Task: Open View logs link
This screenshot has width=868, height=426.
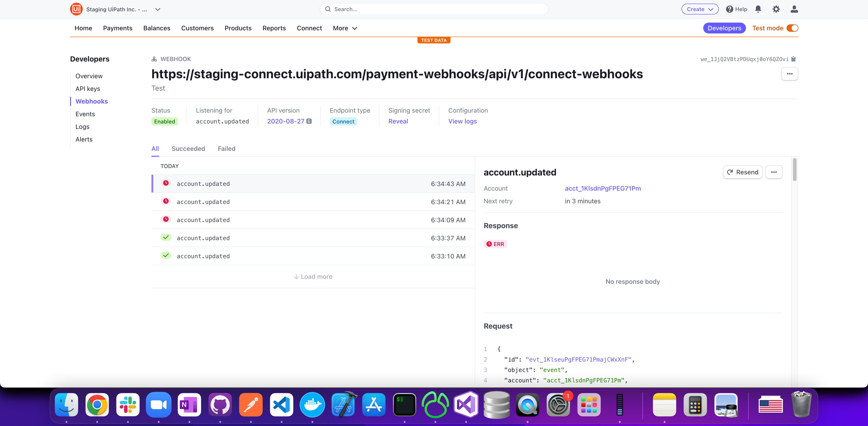Action: 462,121
